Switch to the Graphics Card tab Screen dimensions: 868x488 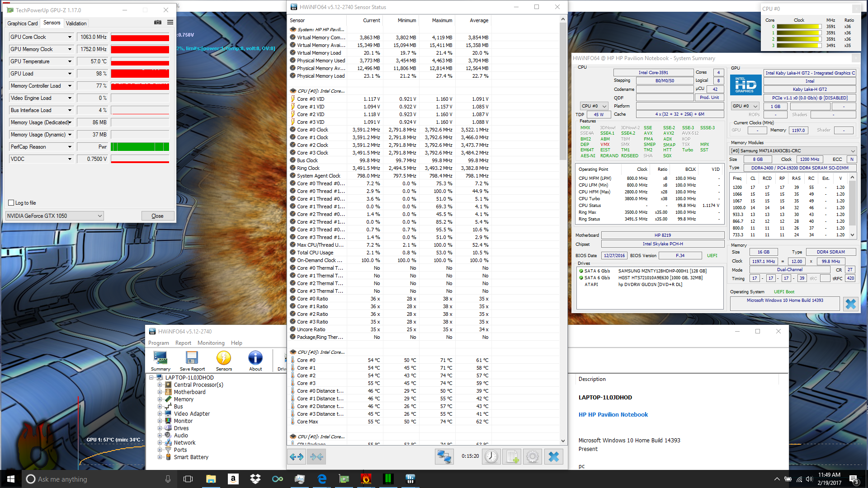(x=23, y=23)
